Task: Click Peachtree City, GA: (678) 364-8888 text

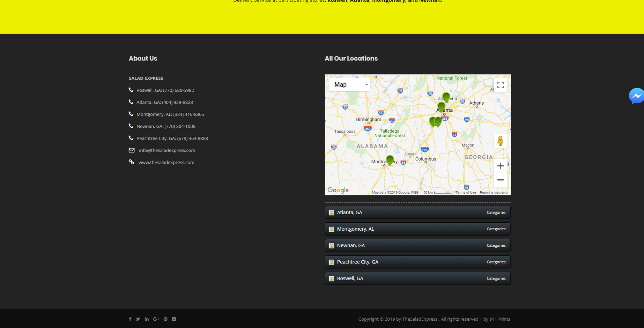Action: [x=172, y=138]
